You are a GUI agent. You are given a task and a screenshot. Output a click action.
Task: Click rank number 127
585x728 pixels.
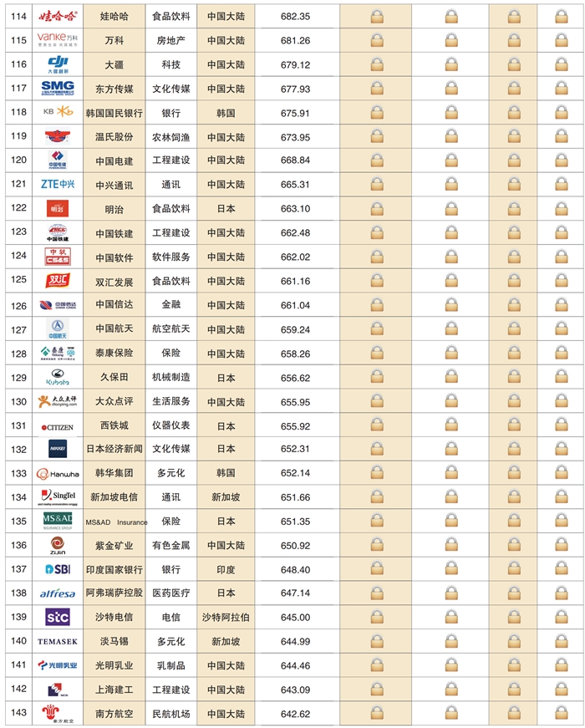coord(18,329)
